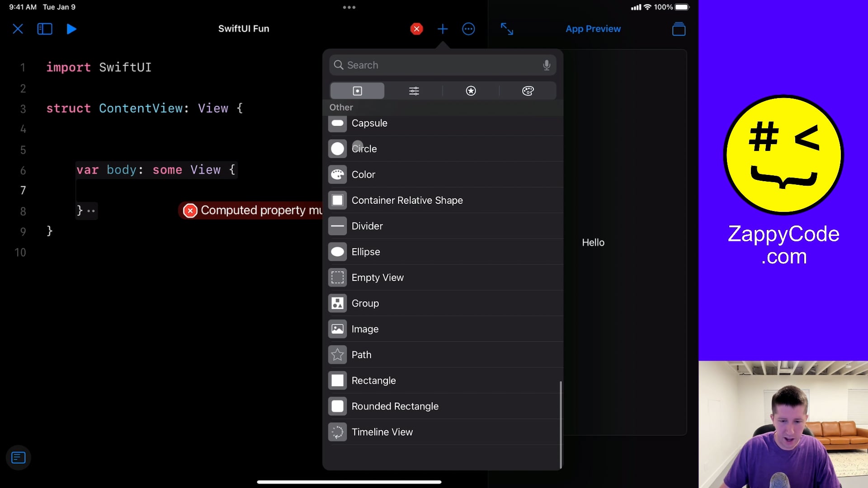
Task: Click the Group shapes icon
Action: click(337, 303)
